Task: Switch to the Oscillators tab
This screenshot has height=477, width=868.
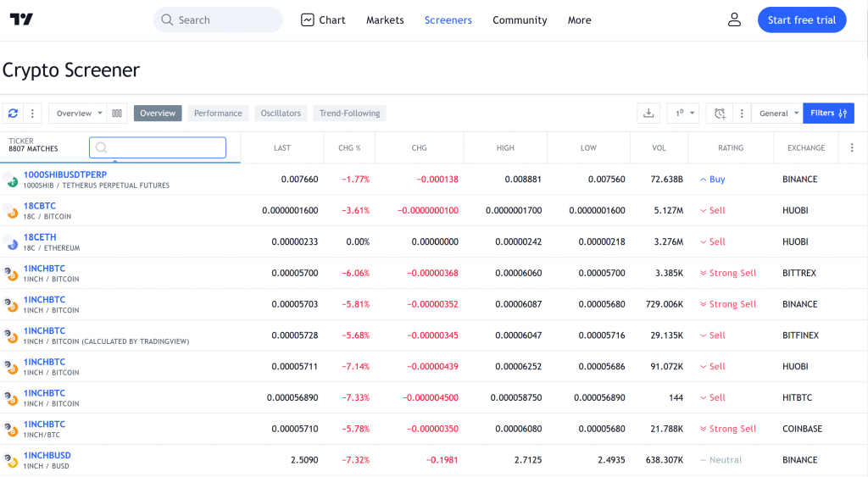Action: (281, 113)
